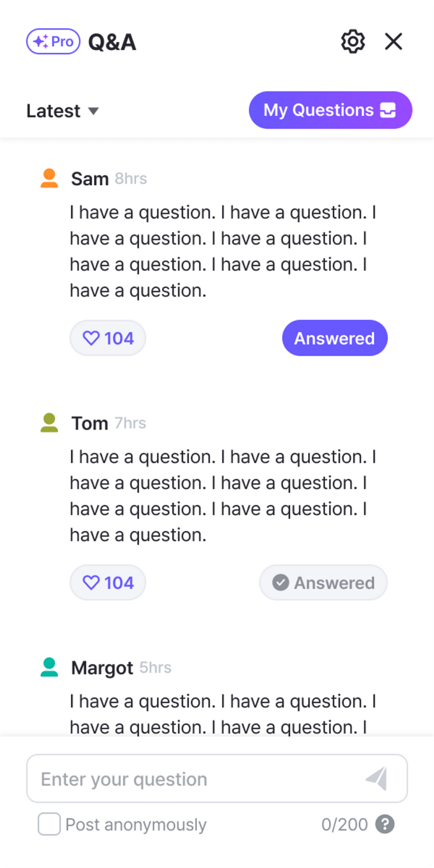
Task: Close the Q&A panel
Action: click(x=393, y=42)
